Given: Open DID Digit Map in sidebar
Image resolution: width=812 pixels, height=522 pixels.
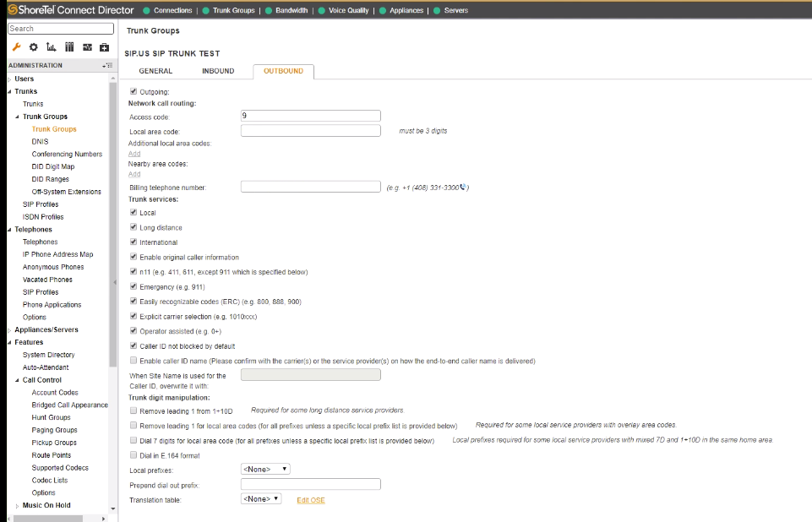Looking at the screenshot, I should [x=53, y=166].
